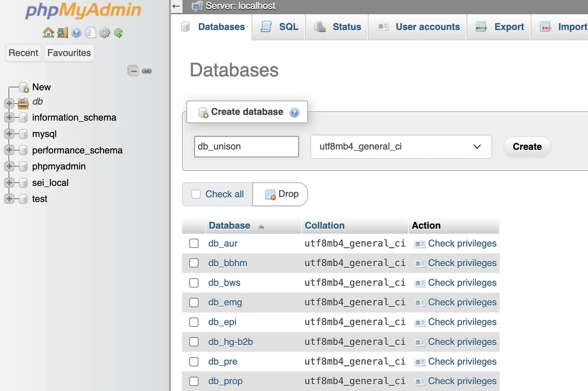This screenshot has height=391, width=588.
Task: Click inside the db_unison name field
Action: pyautogui.click(x=246, y=147)
